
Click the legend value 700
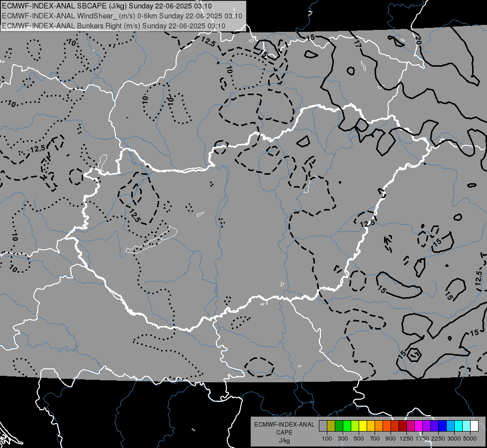[x=375, y=439]
